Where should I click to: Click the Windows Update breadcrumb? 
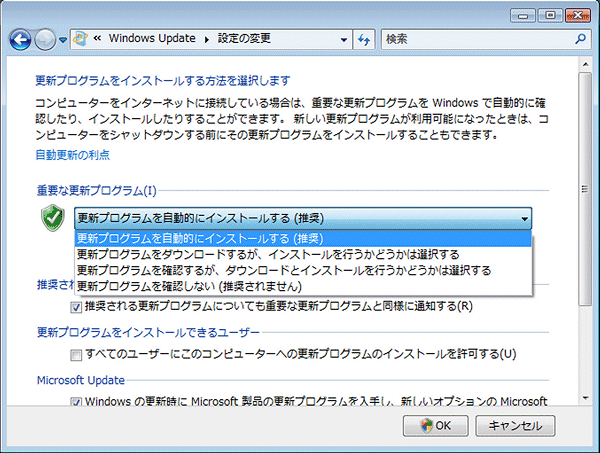[152, 38]
